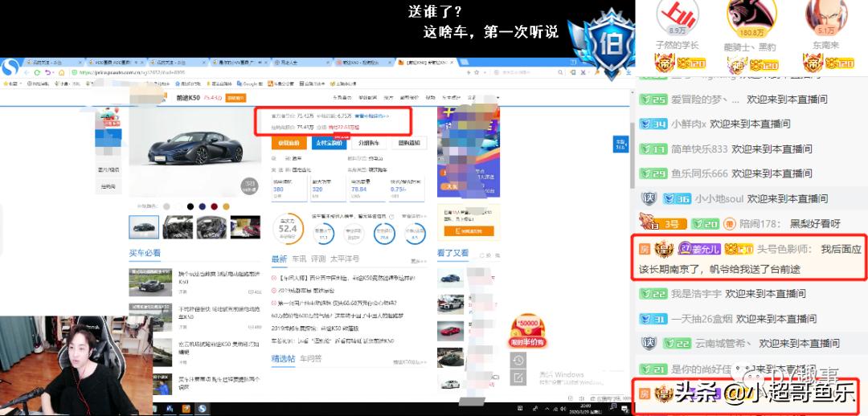Screen dimensions: 868x416
Task: Select the black exterior color
Action: (190, 206)
